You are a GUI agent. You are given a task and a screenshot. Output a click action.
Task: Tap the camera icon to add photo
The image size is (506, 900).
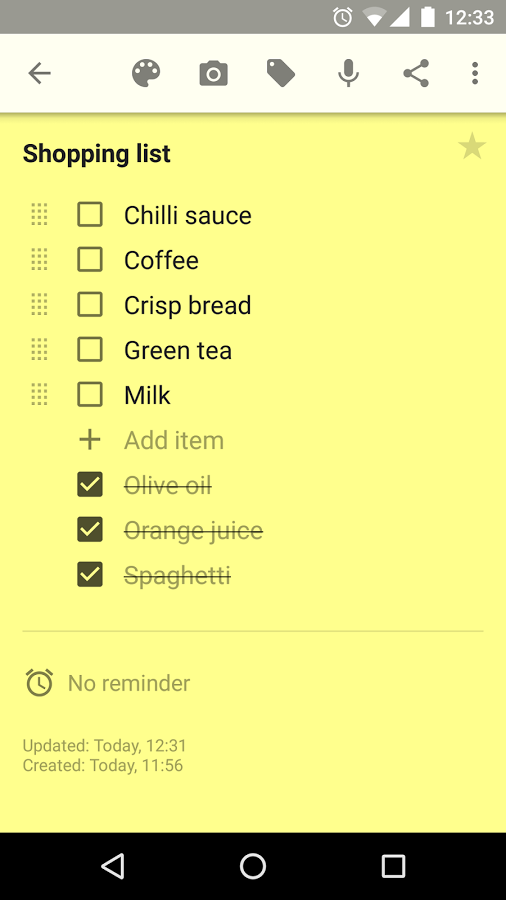tap(213, 74)
